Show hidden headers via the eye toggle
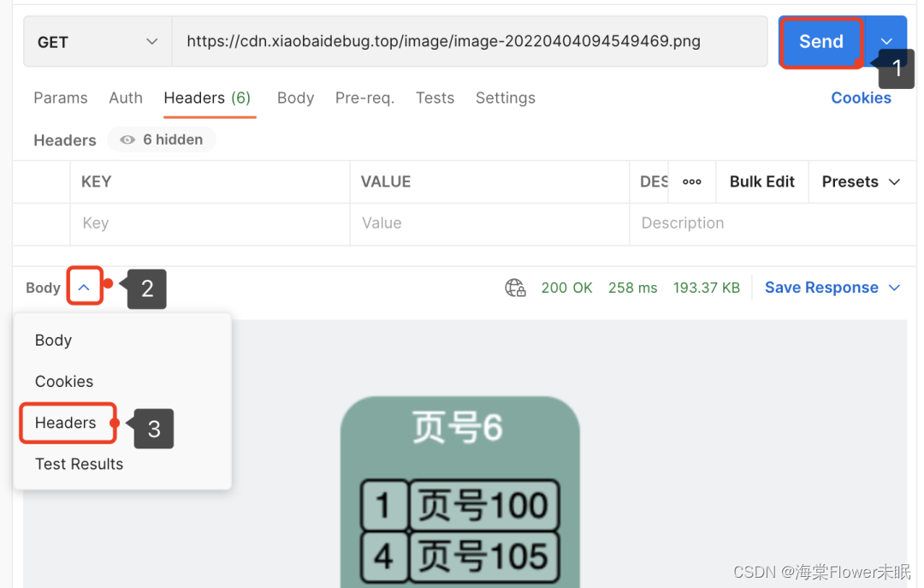This screenshot has height=588, width=924. 126,140
